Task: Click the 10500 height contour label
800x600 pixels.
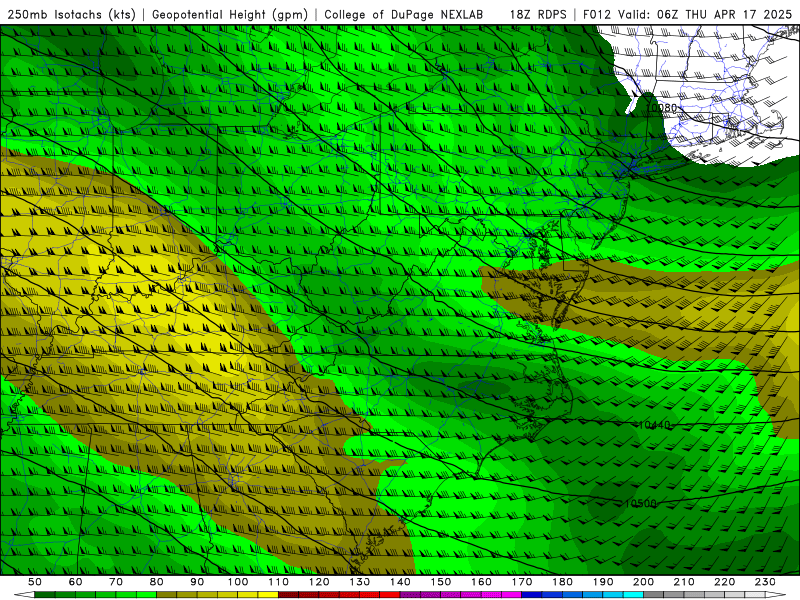Action: click(x=641, y=503)
